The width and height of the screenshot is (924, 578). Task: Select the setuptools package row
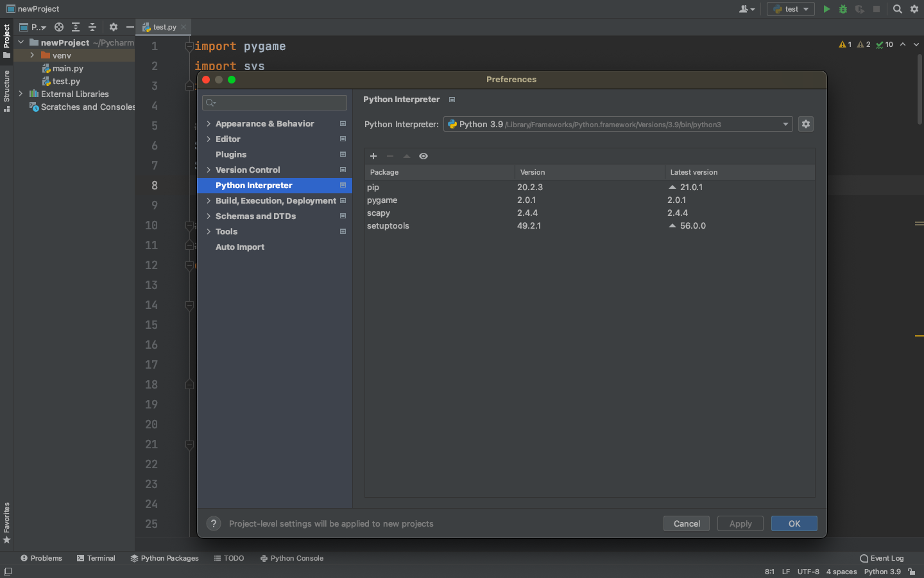point(590,225)
